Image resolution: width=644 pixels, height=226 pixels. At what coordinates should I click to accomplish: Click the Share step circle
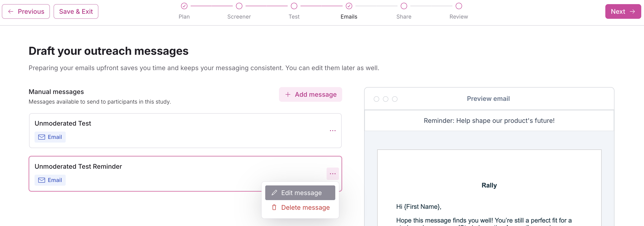(404, 6)
